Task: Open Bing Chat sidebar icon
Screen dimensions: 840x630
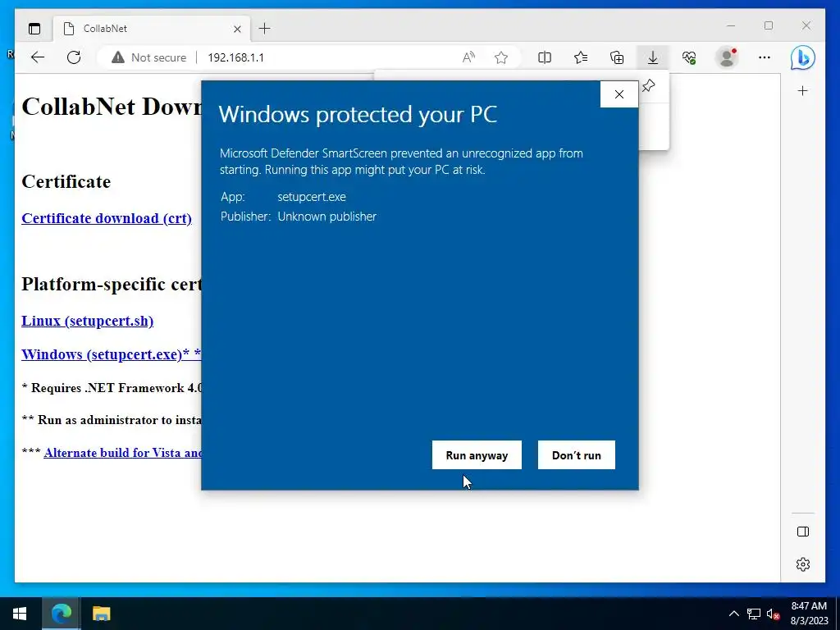Action: (x=803, y=57)
